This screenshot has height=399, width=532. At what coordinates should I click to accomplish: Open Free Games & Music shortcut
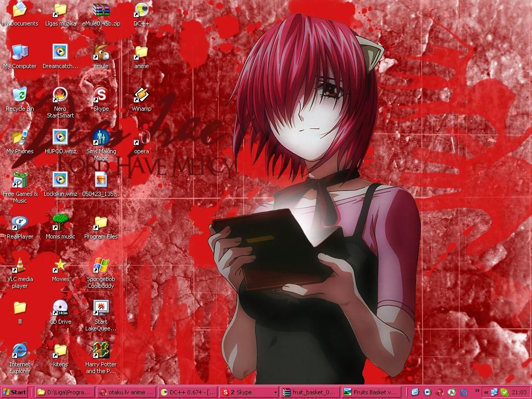(20, 188)
